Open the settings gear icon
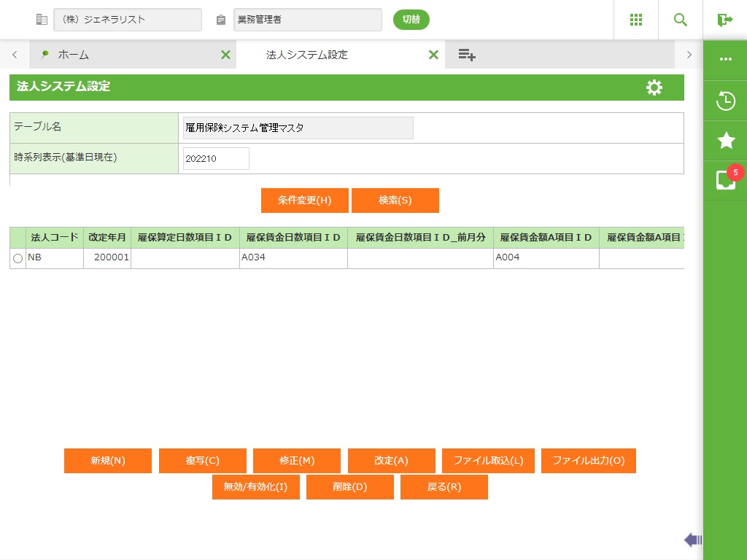747x560 pixels. click(x=654, y=87)
